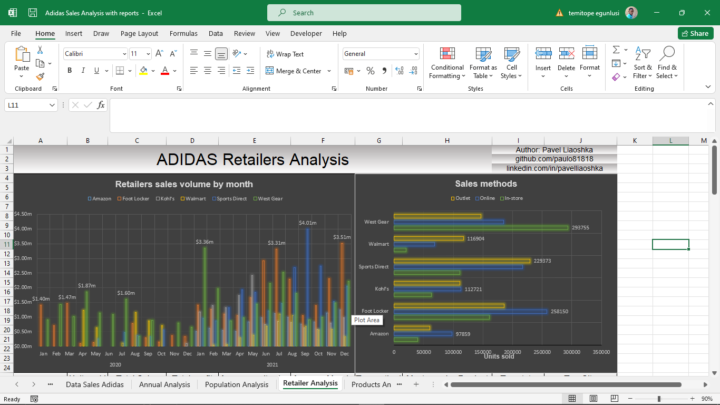Toggle Bold formatting
Viewport: 720px width, 405px height.
[70, 71]
